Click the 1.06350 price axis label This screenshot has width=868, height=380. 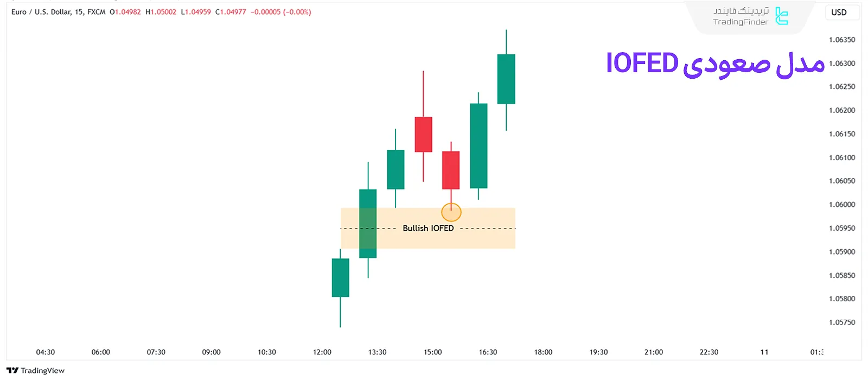(842, 40)
